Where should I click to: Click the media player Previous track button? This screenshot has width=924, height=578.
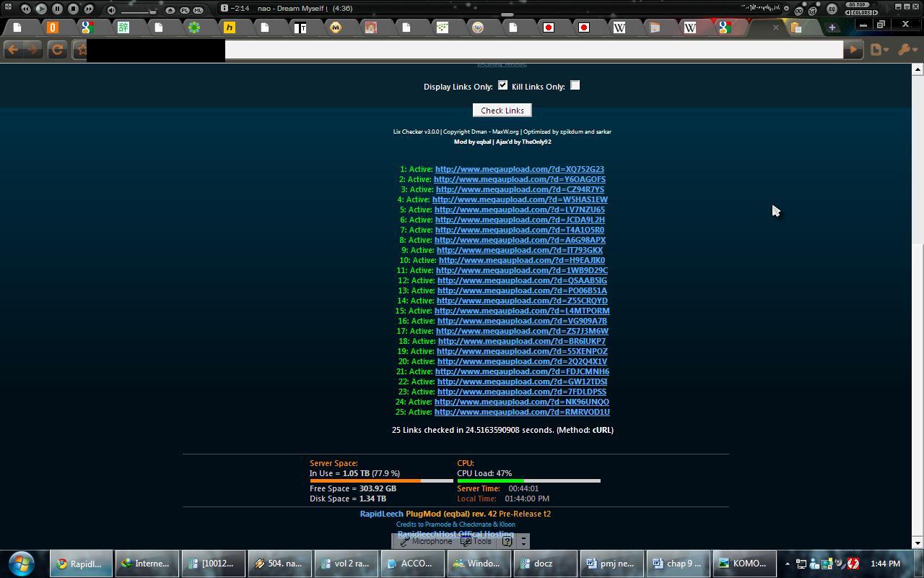pyautogui.click(x=25, y=9)
